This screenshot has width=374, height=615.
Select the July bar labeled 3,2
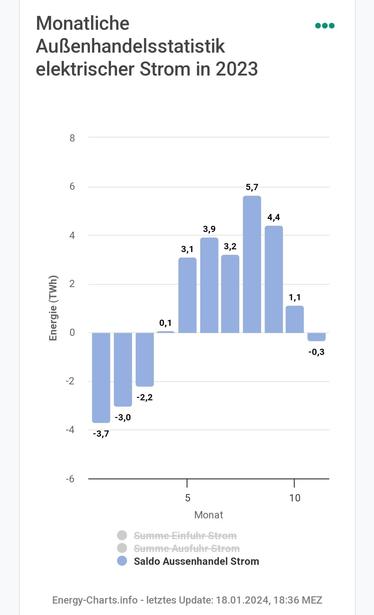pyautogui.click(x=230, y=294)
